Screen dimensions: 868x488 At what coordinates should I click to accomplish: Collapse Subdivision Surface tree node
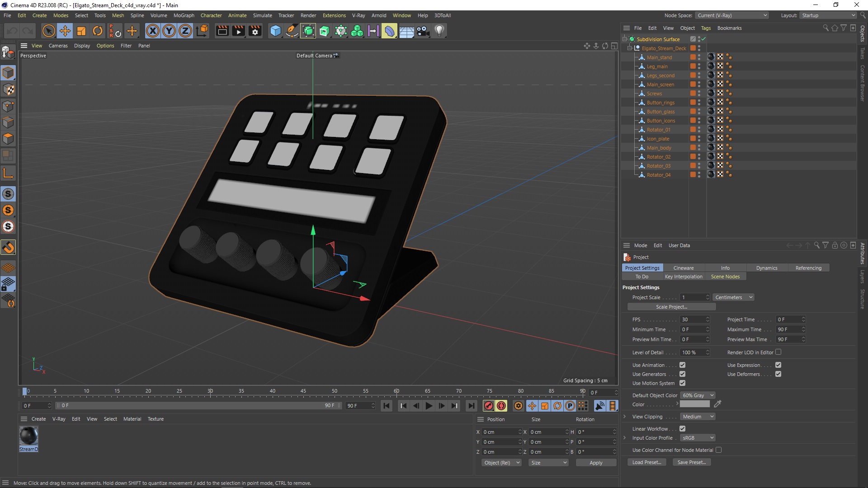pyautogui.click(x=624, y=39)
